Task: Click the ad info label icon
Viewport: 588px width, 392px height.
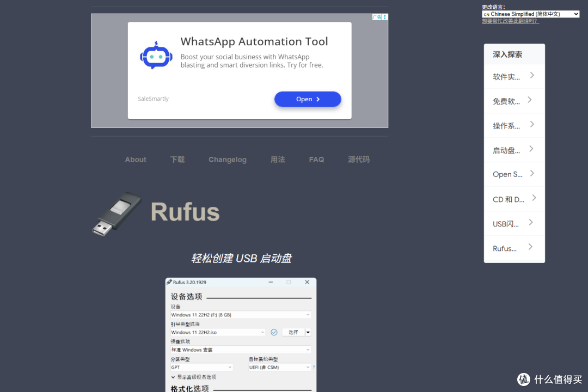Action: pyautogui.click(x=377, y=17)
